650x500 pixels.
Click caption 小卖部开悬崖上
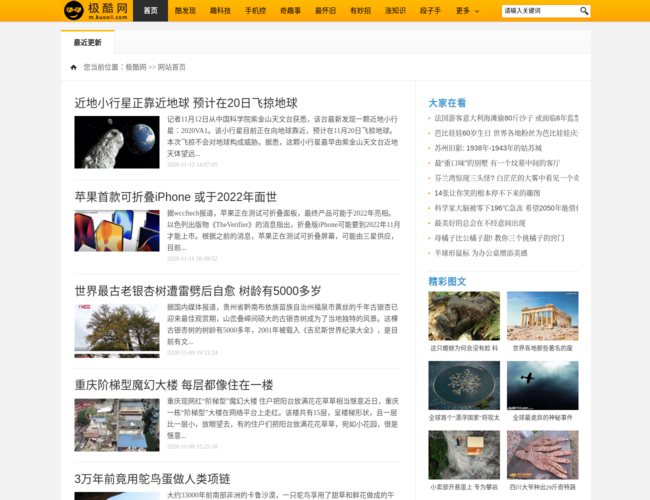click(464, 487)
